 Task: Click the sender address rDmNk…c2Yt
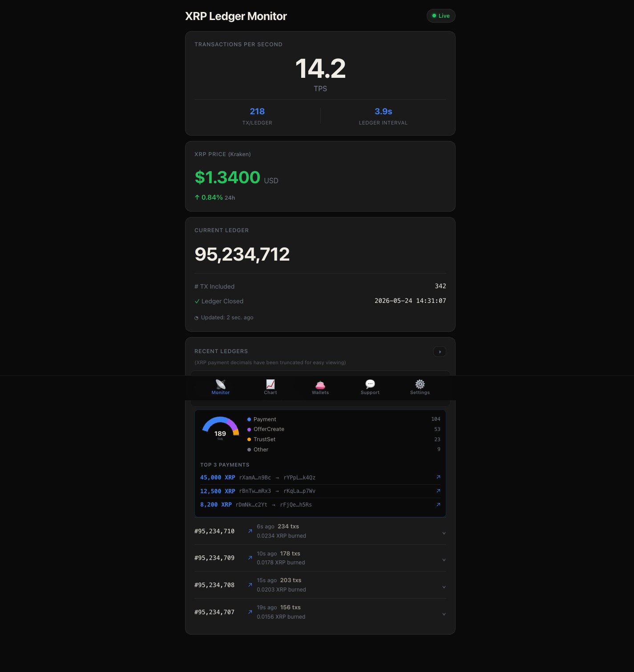coord(251,505)
